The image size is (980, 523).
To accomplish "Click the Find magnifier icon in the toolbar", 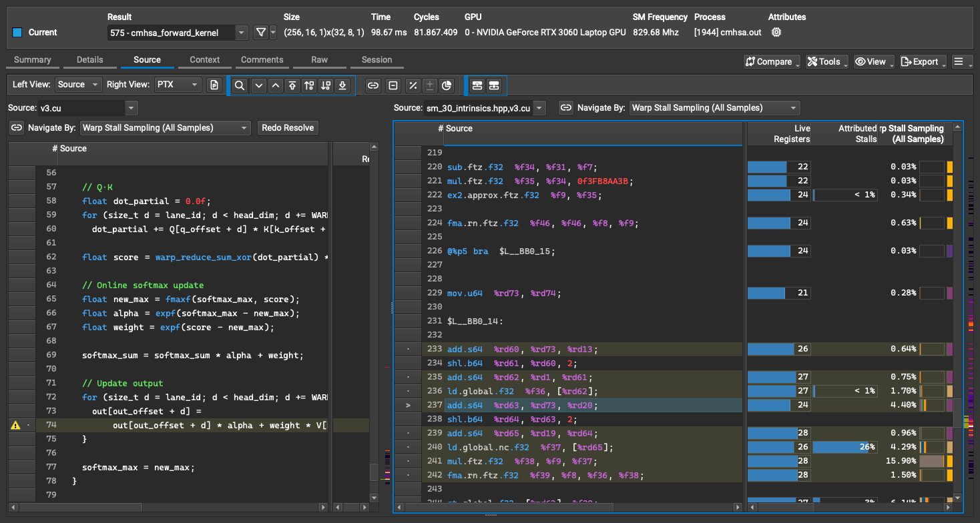I will click(x=240, y=85).
